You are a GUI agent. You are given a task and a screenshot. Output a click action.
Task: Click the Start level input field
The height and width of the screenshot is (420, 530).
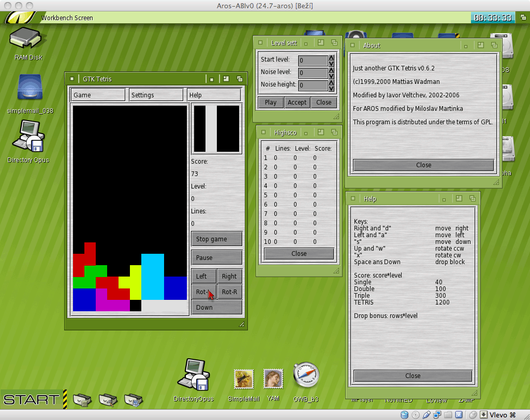click(x=313, y=61)
